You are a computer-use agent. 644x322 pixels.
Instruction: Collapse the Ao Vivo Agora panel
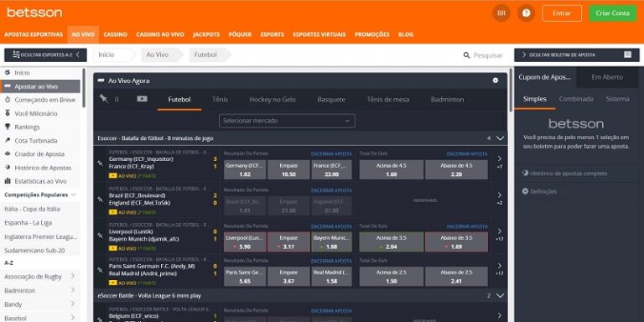pos(101,80)
